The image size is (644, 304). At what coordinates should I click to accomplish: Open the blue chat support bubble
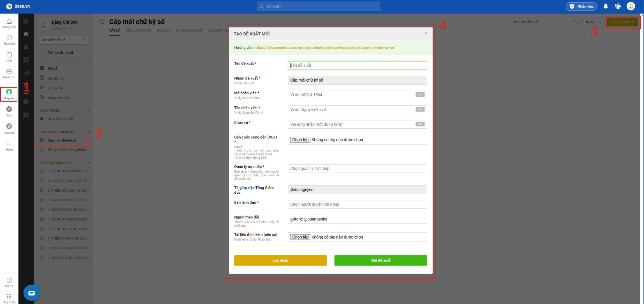[x=32, y=293]
